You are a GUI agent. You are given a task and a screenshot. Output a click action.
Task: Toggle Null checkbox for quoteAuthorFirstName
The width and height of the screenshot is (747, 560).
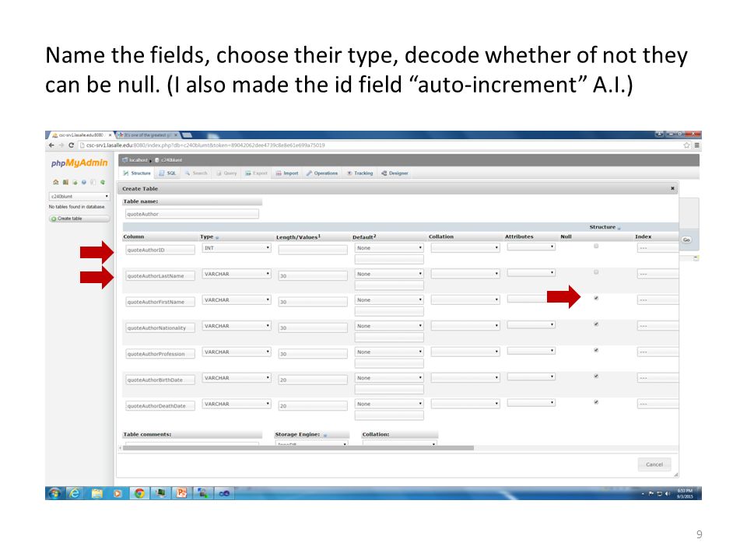pyautogui.click(x=596, y=298)
